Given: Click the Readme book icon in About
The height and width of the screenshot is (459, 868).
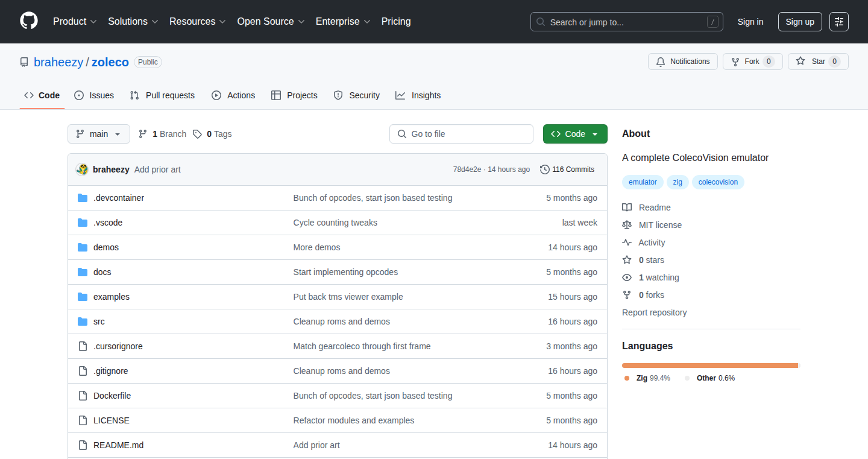Looking at the screenshot, I should click(627, 207).
